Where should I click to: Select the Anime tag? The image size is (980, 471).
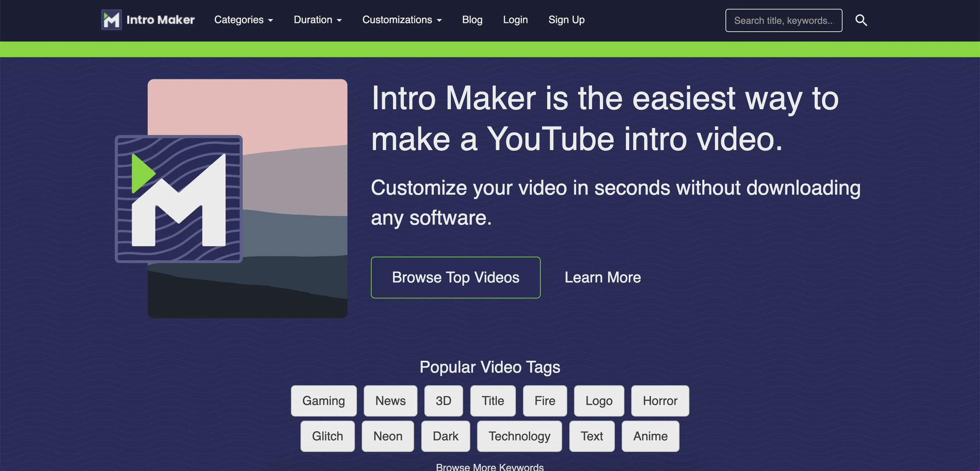point(650,436)
